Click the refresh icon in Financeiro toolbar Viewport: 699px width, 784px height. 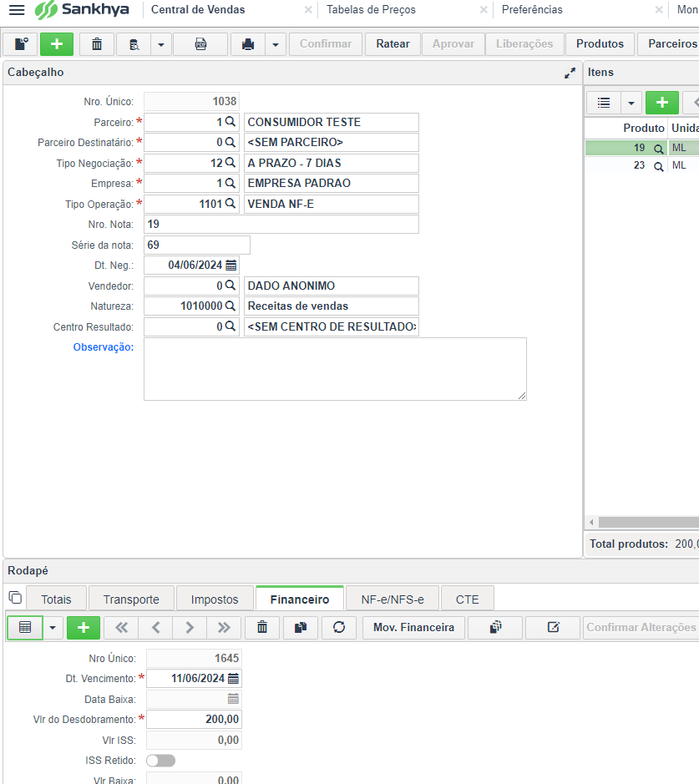(x=339, y=627)
